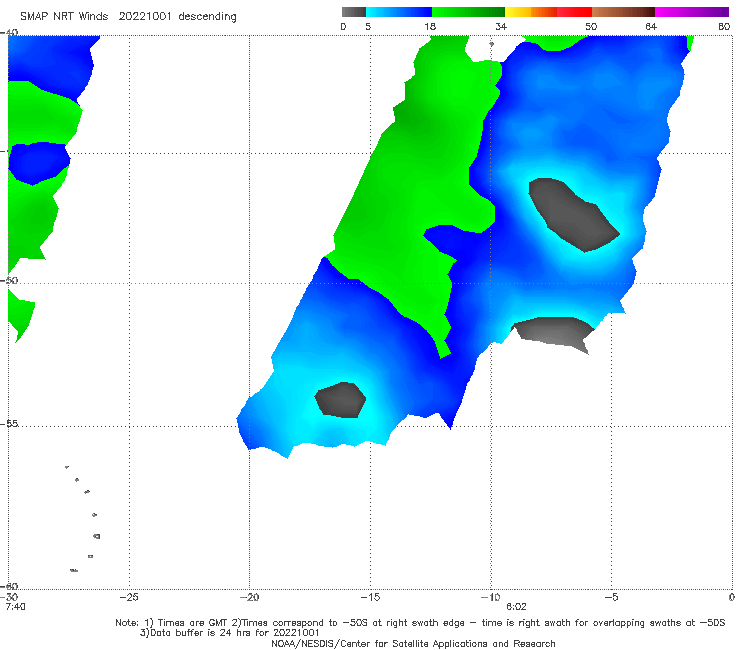This screenshot has height=650, width=740.
Task: Select the brown 50-64 segment of color scale
Action: (623, 12)
